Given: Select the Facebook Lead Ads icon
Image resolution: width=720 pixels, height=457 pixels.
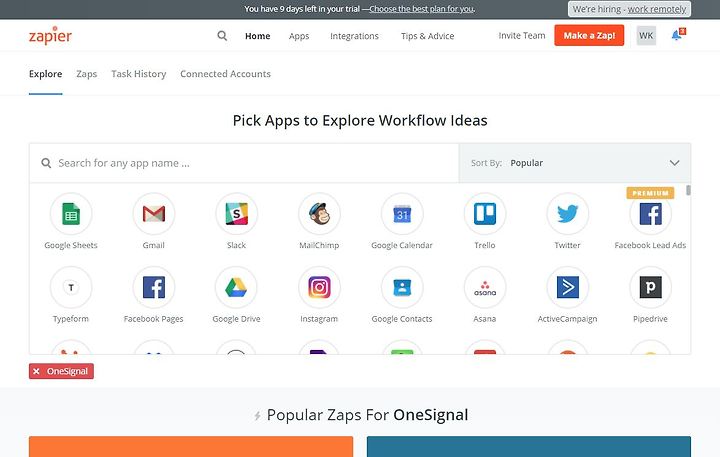Looking at the screenshot, I should point(650,214).
